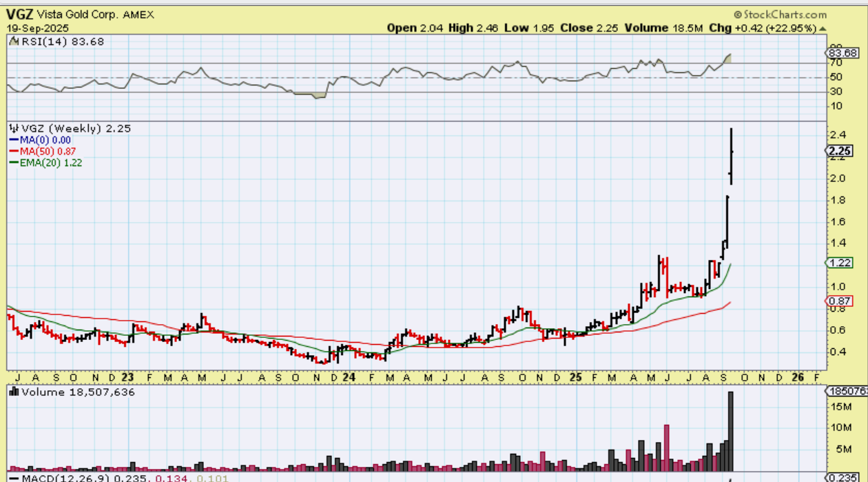Click the year label 24 on time axis

349,378
